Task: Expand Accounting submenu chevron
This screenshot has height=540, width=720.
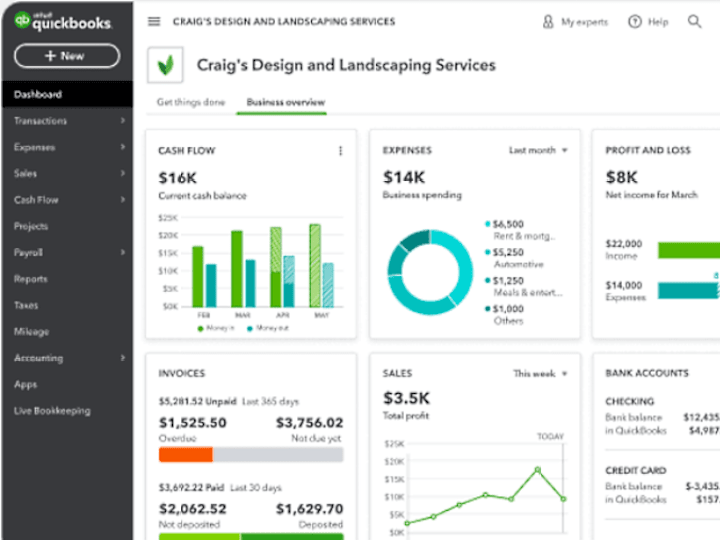Action: pos(123,357)
